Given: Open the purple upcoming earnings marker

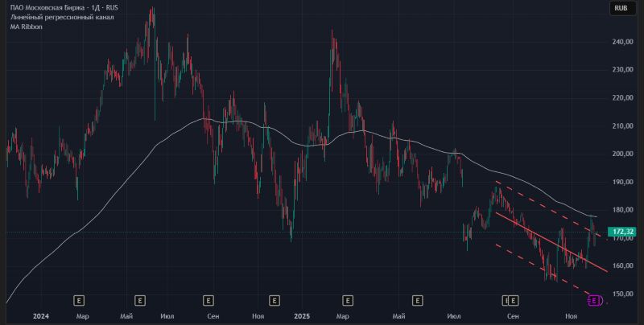Looking at the screenshot, I should 595,301.
